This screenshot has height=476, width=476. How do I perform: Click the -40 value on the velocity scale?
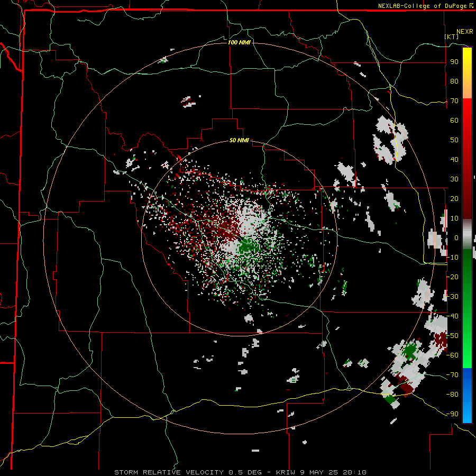coord(452,316)
